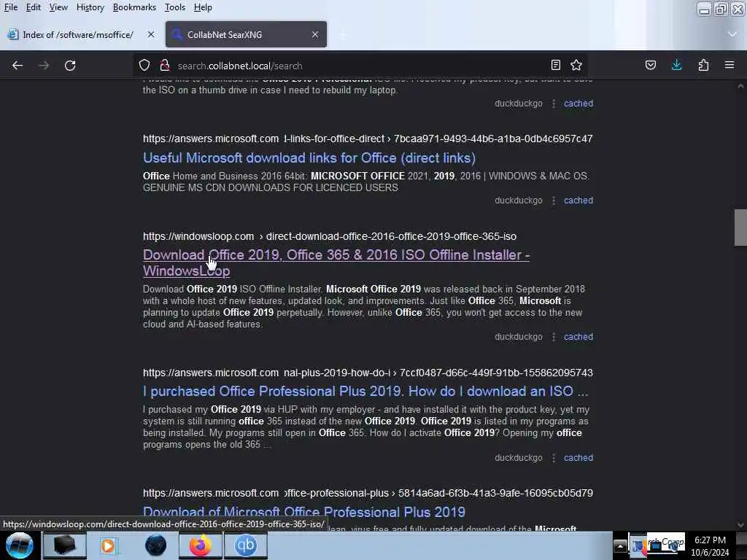Go back to the previous page

coord(18,65)
